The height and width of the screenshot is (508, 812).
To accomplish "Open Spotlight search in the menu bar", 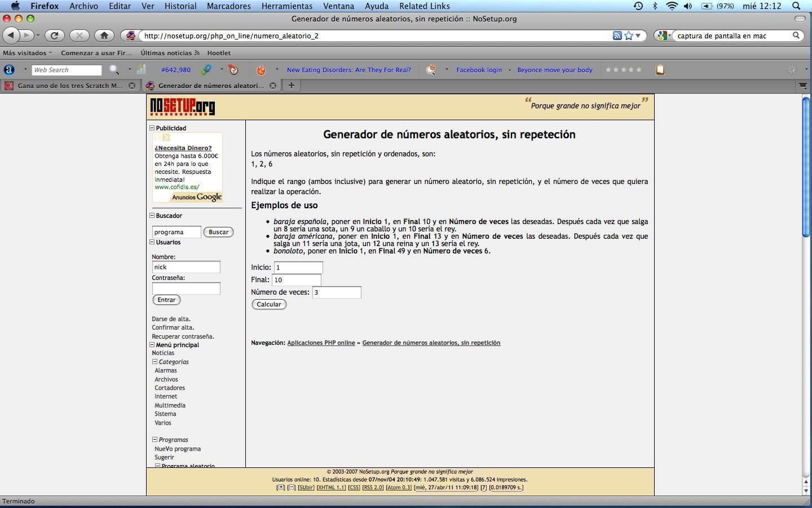I will 796,6.
